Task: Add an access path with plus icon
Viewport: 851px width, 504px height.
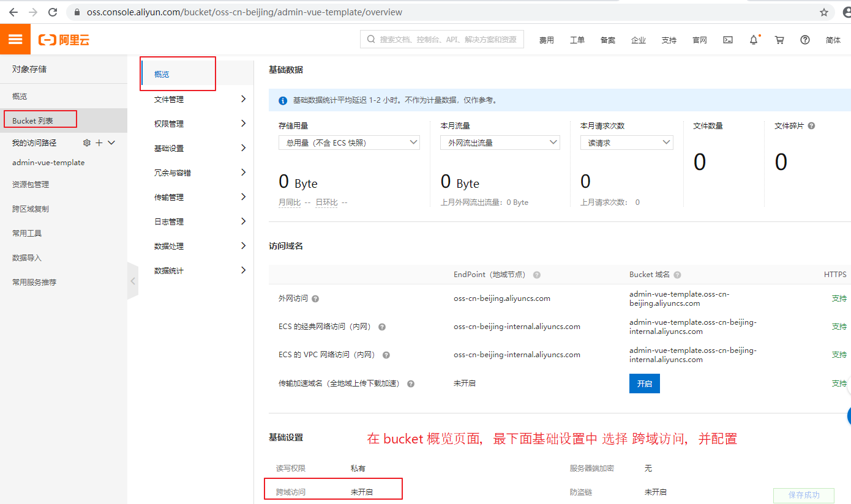Action: pyautogui.click(x=99, y=143)
